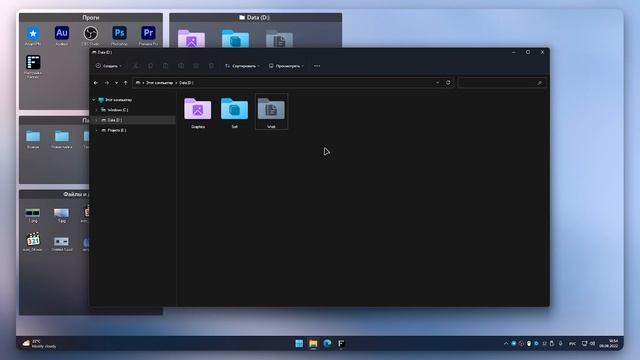Open the second blue folder in folders fence
640x360 pixels.
tap(62, 139)
